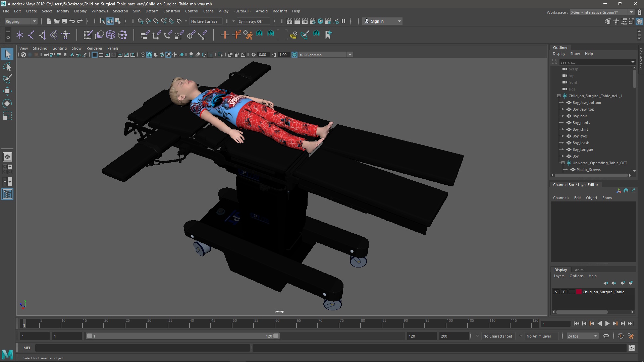Toggle textured display in viewport
The image size is (644, 362).
168,55
